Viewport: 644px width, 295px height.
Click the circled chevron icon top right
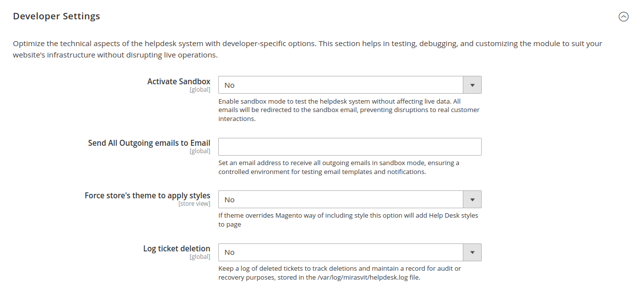pyautogui.click(x=624, y=16)
